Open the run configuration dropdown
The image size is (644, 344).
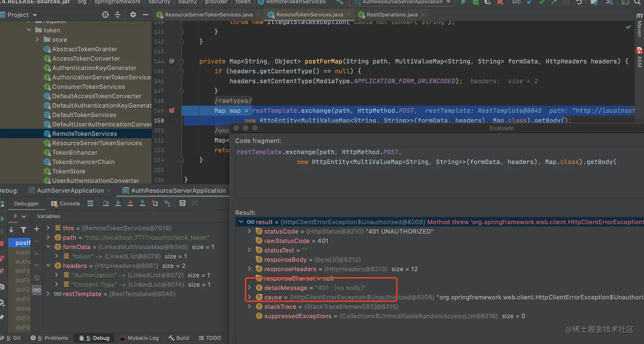point(402,2)
